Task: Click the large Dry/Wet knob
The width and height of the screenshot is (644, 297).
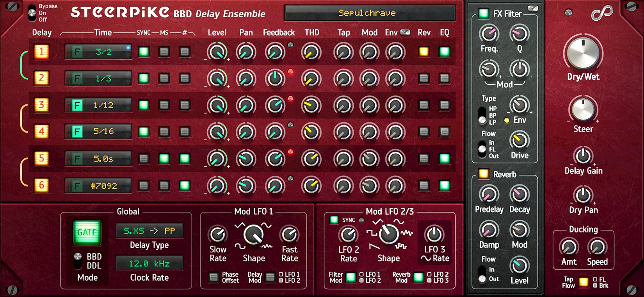Action: tap(583, 54)
